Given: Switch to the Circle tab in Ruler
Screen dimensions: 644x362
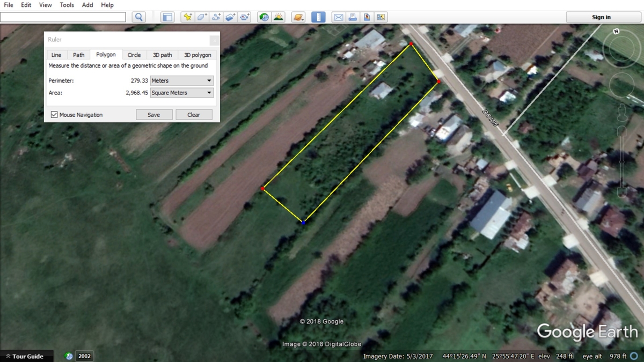Looking at the screenshot, I should pos(134,55).
